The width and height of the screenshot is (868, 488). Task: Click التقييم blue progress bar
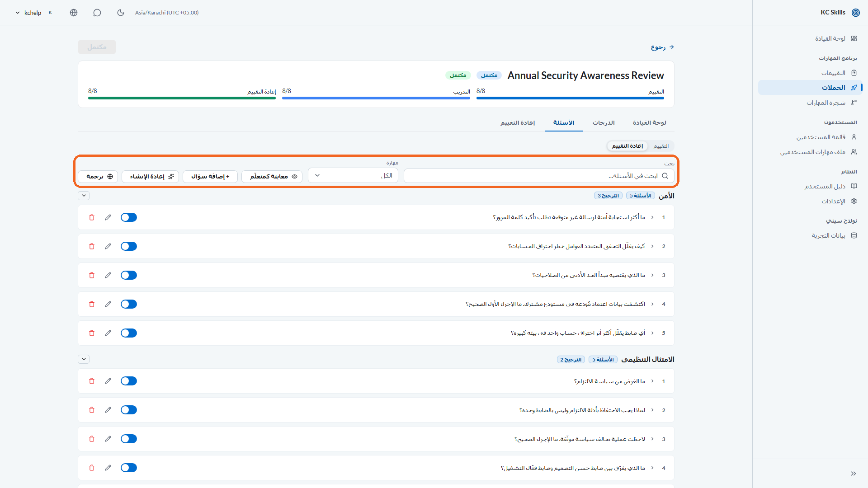[x=570, y=98]
